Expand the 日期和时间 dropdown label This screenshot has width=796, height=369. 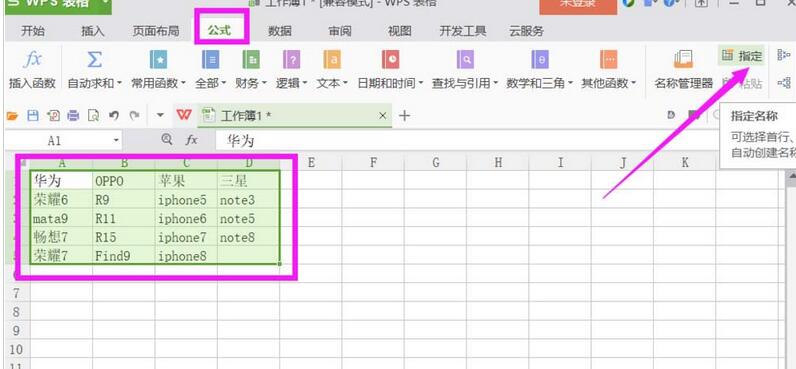coord(390,83)
